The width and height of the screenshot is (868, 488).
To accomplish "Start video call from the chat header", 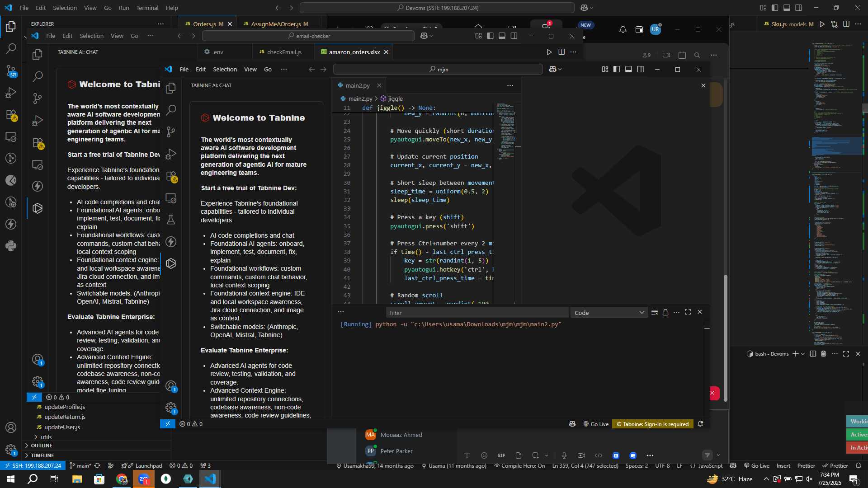I will (666, 55).
